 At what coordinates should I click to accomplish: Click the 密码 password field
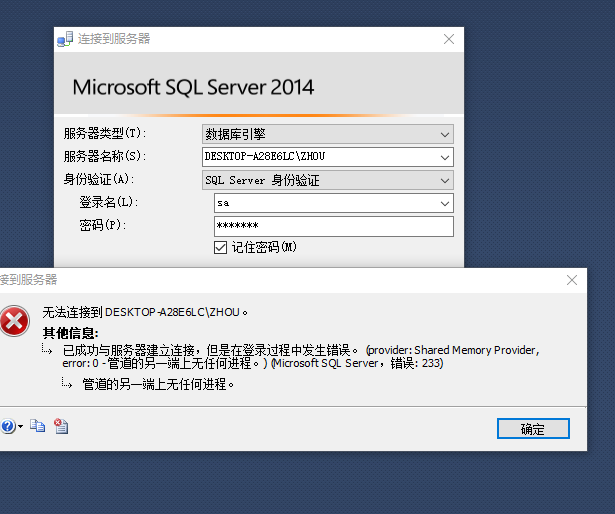pos(334,226)
